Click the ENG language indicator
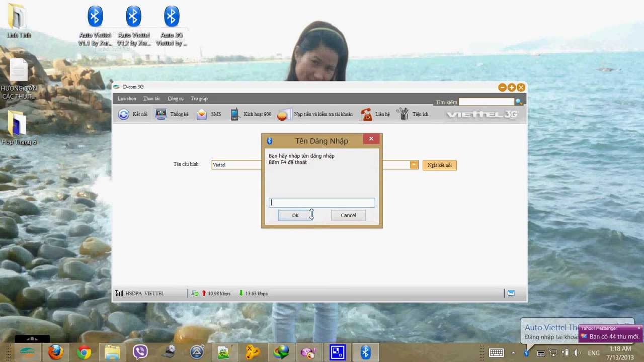This screenshot has width=644, height=362. point(594,353)
